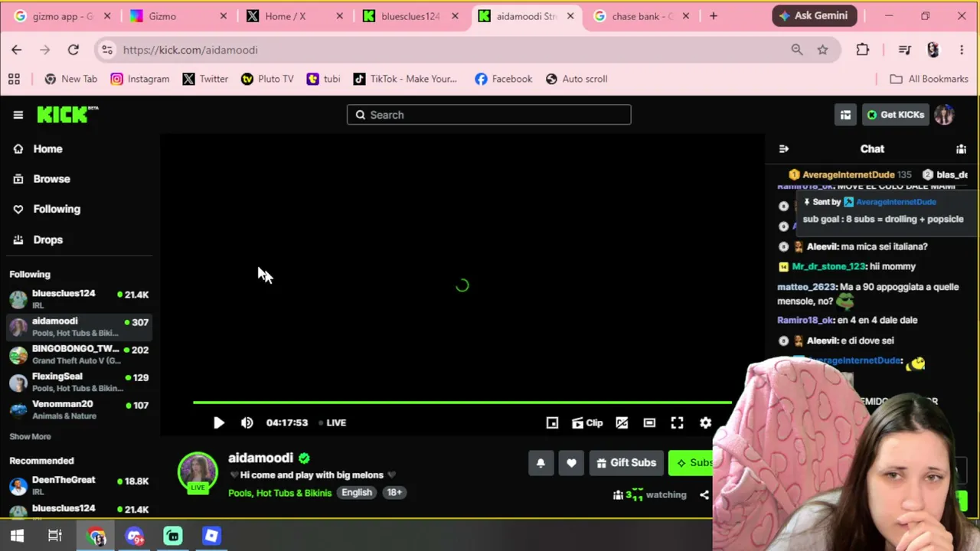Click the aidamoodi channel avatar

coord(198,471)
